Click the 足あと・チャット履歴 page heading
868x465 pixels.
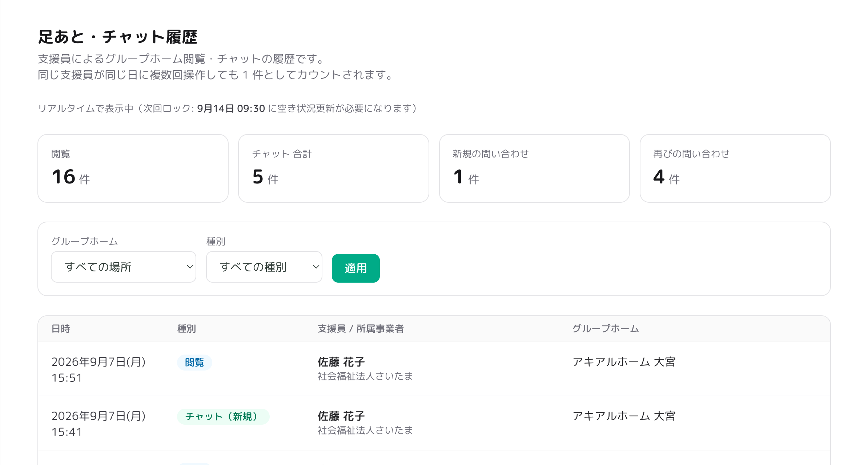118,37
